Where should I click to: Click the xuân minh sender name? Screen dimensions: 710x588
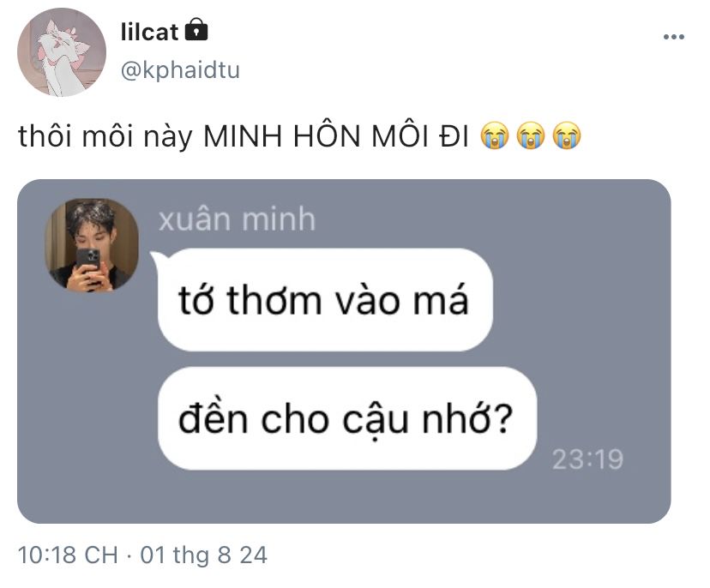[237, 219]
